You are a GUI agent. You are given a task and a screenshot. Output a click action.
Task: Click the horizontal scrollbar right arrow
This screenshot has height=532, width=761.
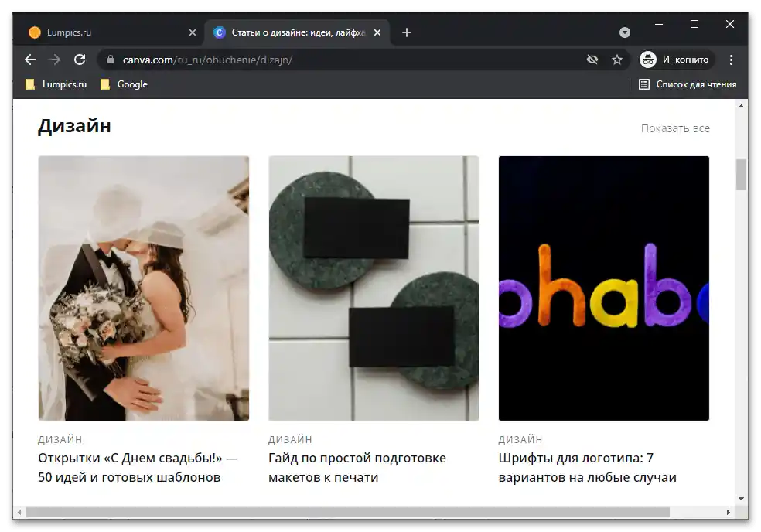tap(728, 513)
